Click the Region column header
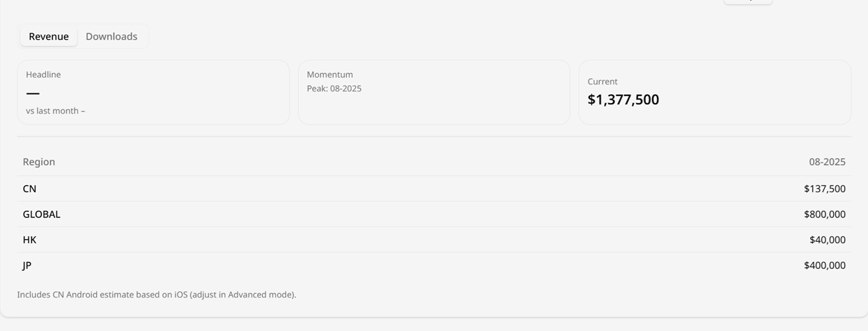Screen dimensions: 868x331 coord(39,162)
